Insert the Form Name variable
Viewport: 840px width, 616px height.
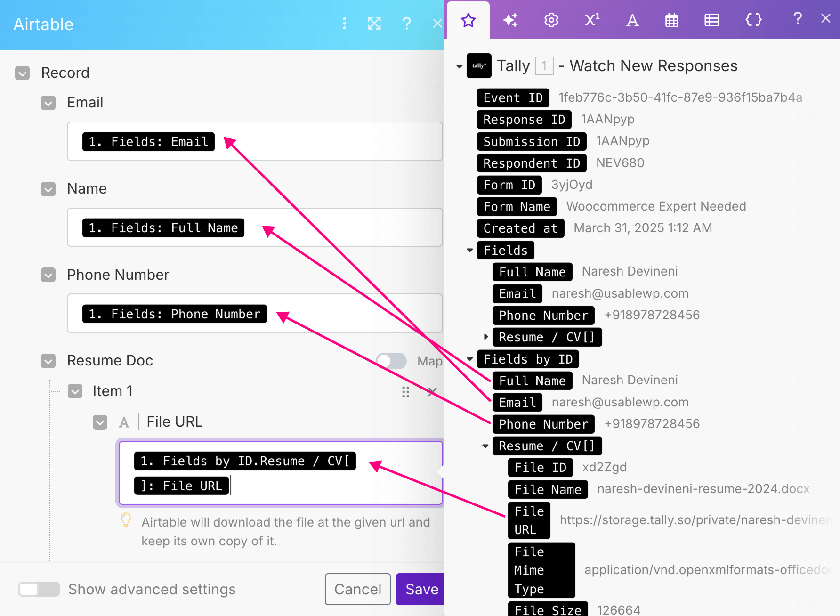click(517, 207)
